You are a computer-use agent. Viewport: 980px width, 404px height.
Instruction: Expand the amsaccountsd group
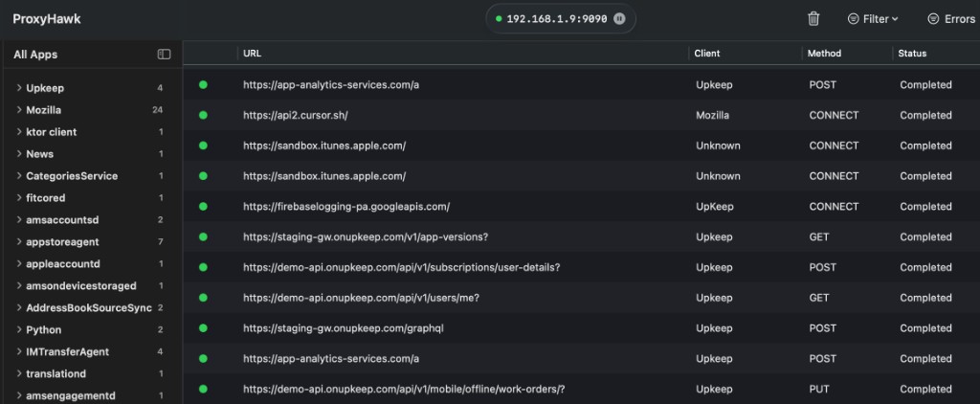click(19, 219)
